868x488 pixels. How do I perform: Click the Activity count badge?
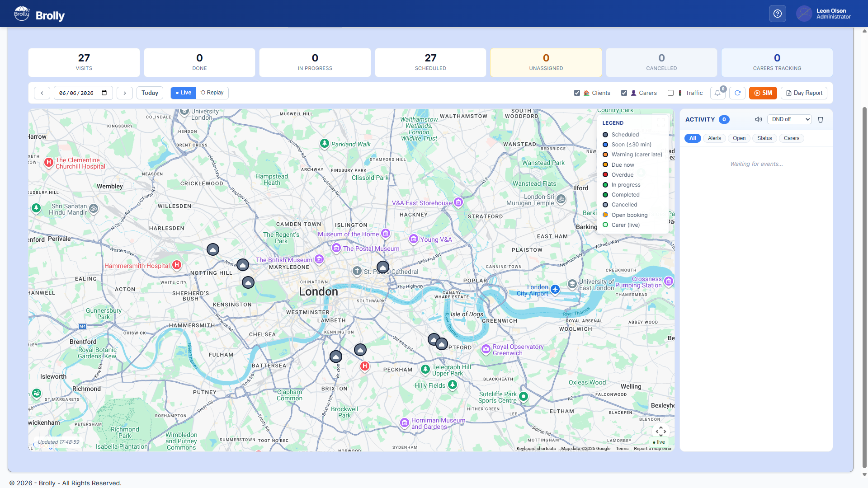coord(724,119)
